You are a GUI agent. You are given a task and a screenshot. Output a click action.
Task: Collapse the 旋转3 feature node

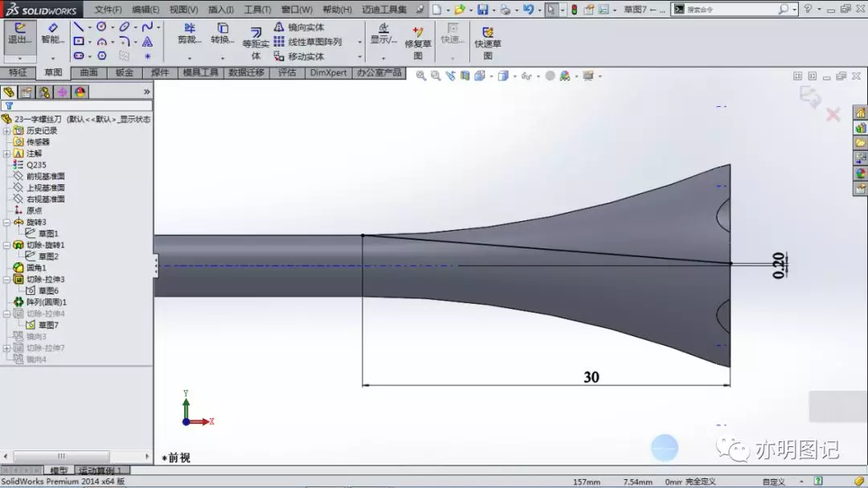pos(6,222)
